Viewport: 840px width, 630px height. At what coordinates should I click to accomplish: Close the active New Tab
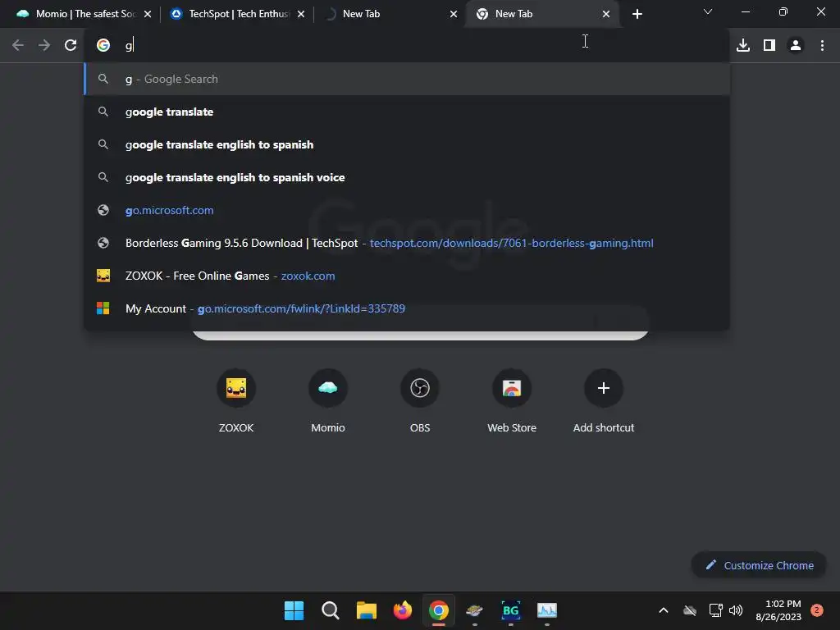coord(606,15)
